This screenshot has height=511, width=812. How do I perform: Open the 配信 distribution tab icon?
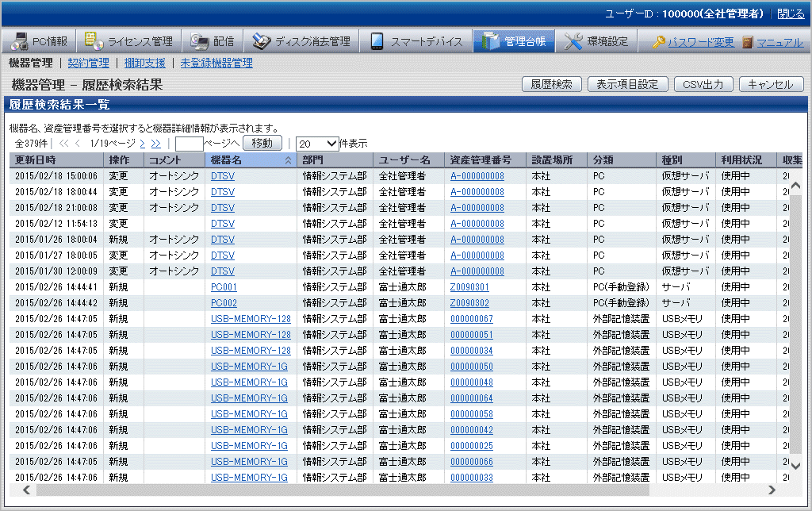[x=199, y=41]
